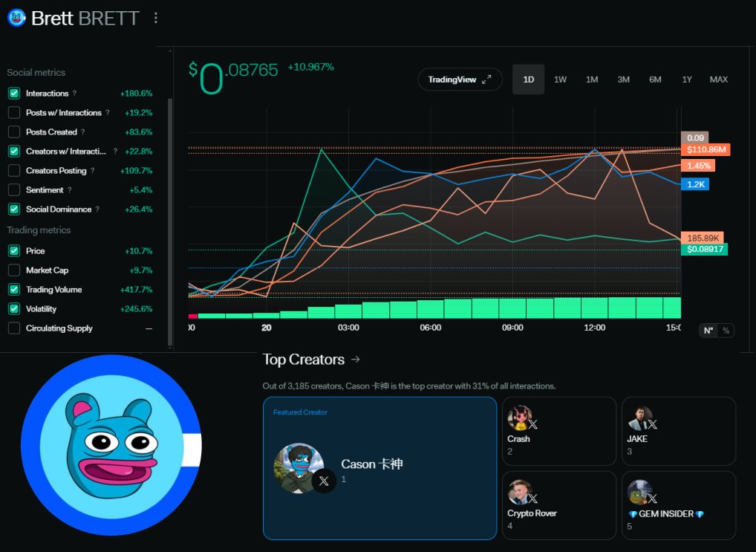Enable the Posts w/ Interactions checkbox
The image size is (756, 552).
(14, 113)
